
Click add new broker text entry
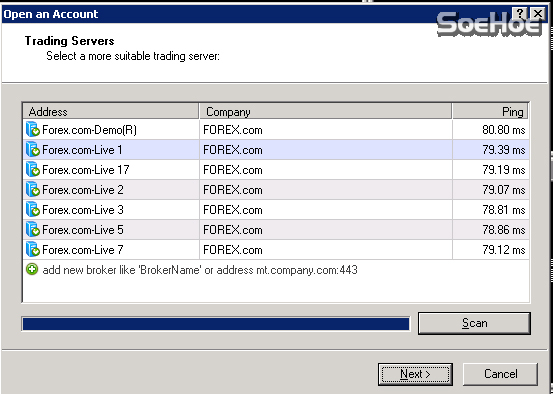click(200, 270)
